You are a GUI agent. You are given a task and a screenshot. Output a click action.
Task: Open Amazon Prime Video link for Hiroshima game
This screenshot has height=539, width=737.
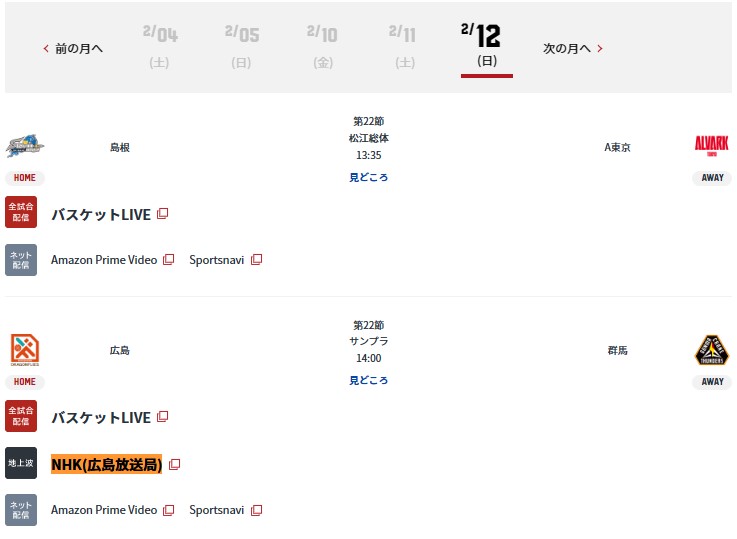[104, 510]
